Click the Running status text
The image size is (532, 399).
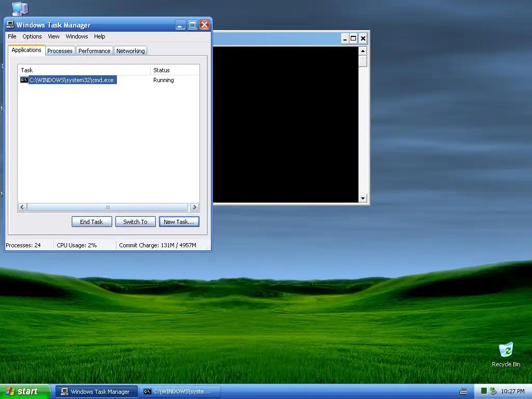[164, 80]
